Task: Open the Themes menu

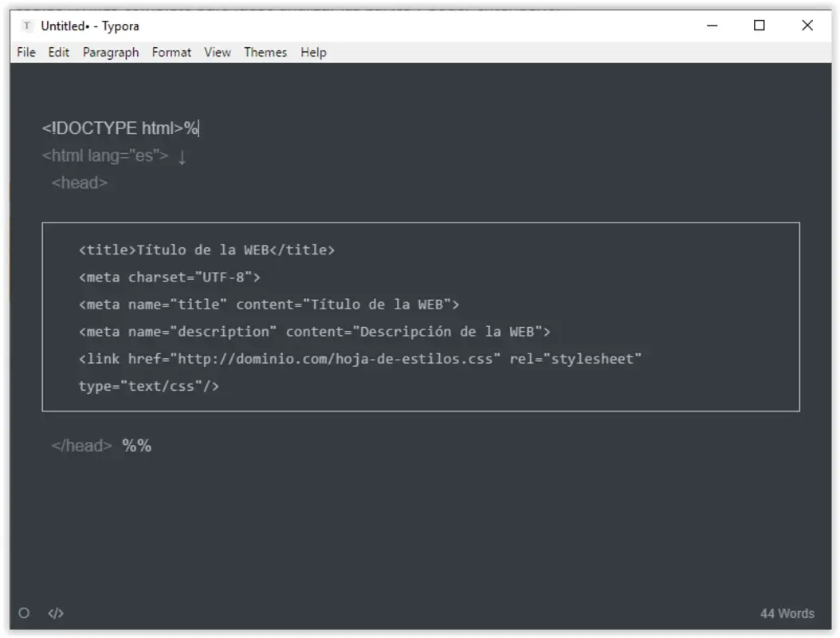Action: 265,52
